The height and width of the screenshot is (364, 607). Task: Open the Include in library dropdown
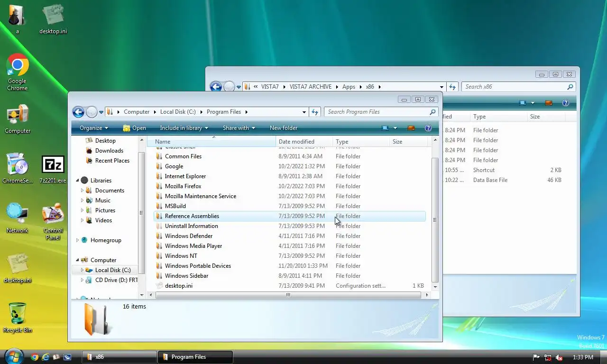point(184,128)
